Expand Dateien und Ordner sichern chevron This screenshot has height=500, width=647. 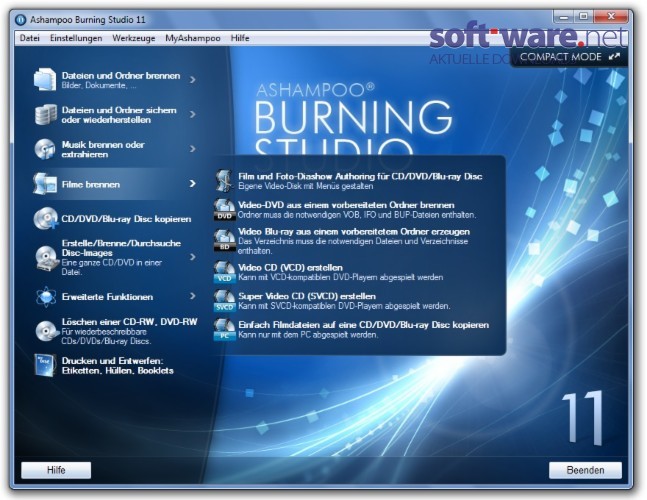pos(193,114)
